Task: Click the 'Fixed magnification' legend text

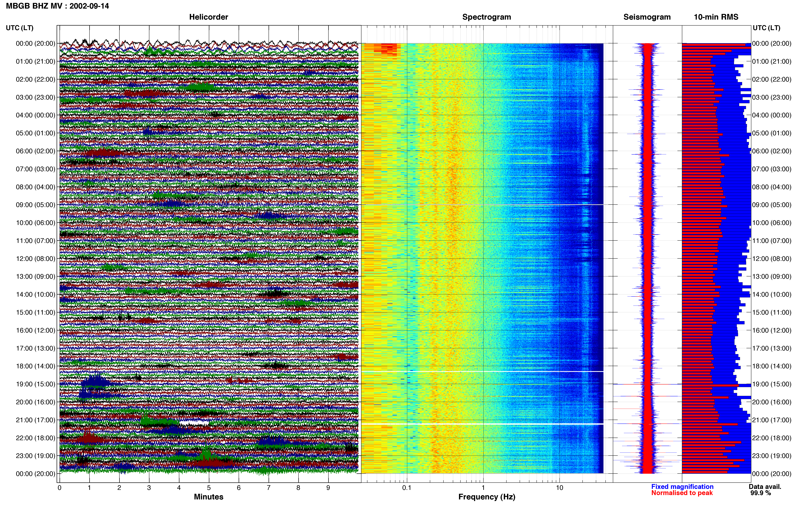Action: coord(682,487)
